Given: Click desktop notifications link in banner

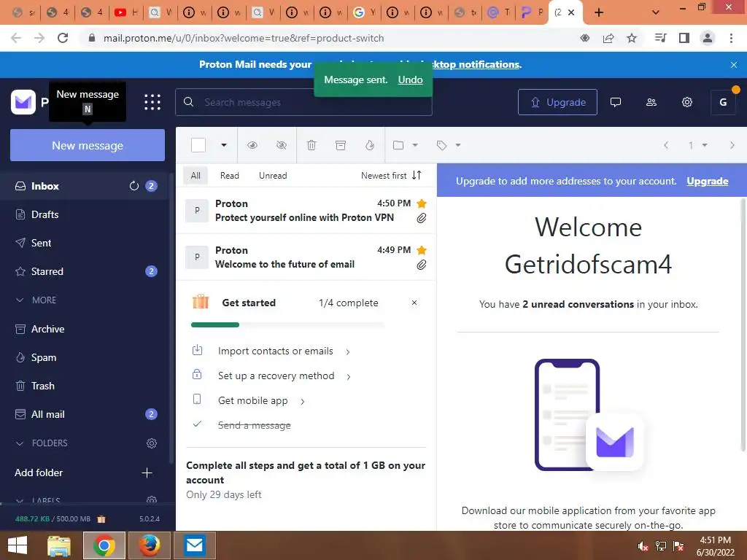Looking at the screenshot, I should click(x=476, y=65).
